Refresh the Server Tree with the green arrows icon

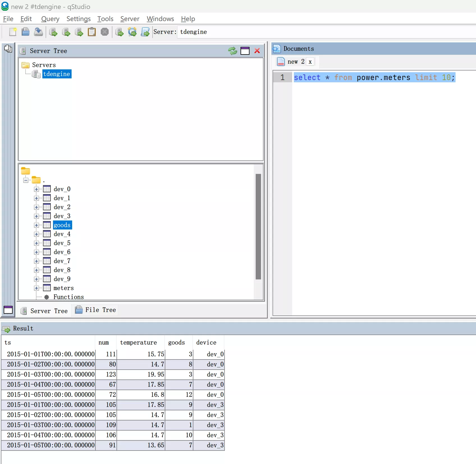232,51
